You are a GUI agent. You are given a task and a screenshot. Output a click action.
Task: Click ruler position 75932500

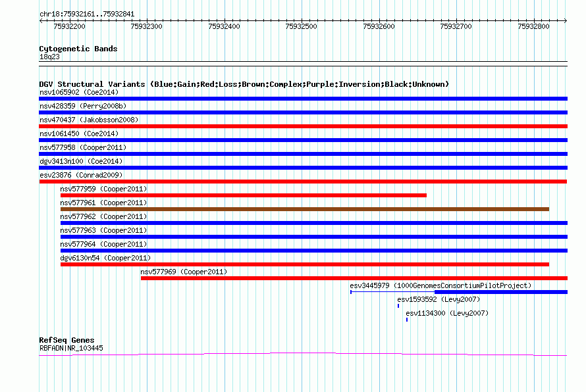coord(301,26)
